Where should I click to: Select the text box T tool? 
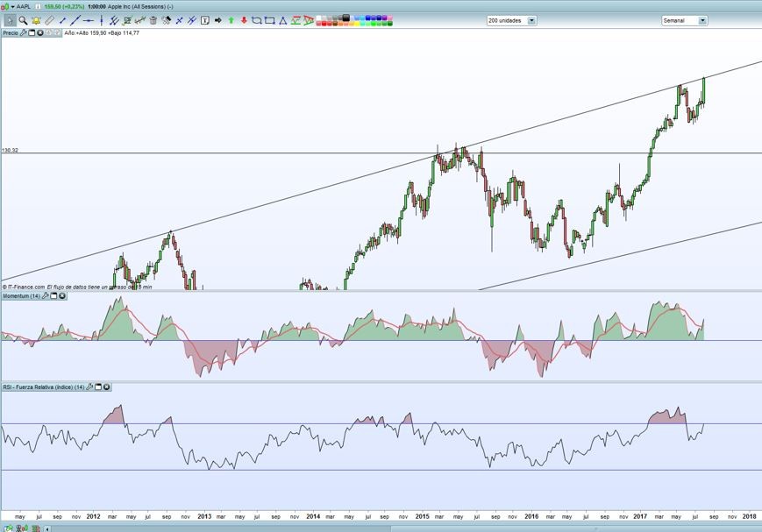205,20
